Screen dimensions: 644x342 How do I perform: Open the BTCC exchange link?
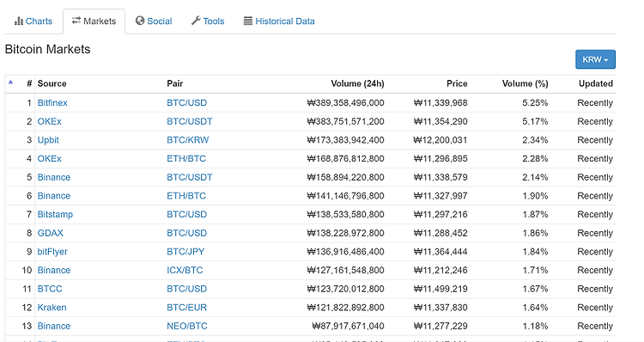coord(50,289)
